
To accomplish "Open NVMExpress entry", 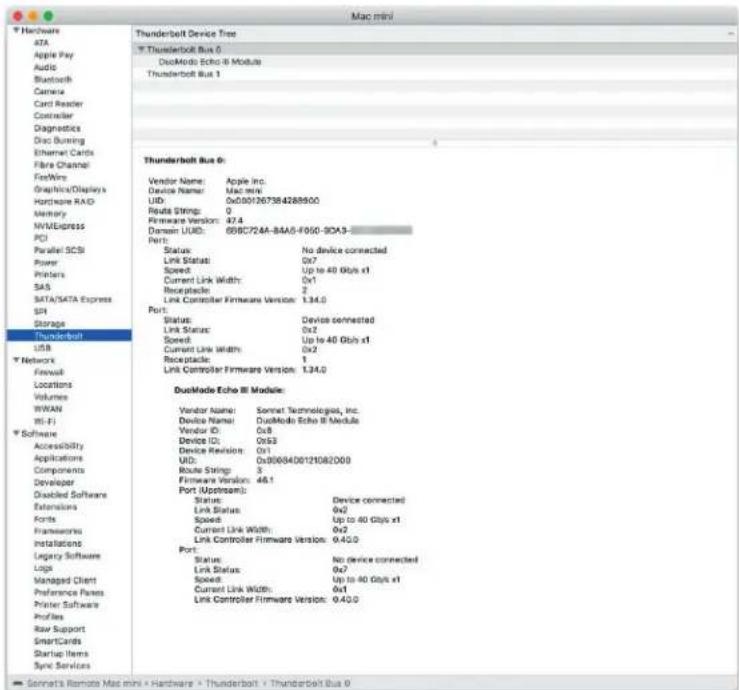I will coord(59,226).
